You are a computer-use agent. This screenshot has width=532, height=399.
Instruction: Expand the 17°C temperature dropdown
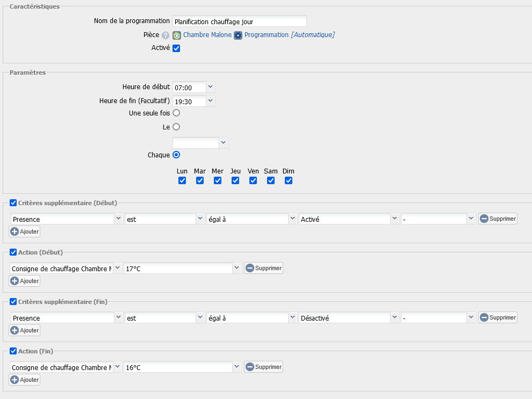point(236,268)
